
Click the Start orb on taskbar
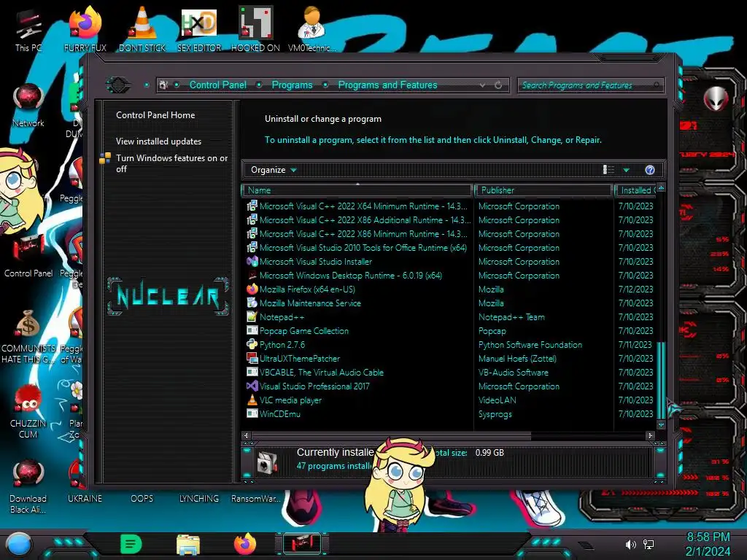(x=18, y=544)
